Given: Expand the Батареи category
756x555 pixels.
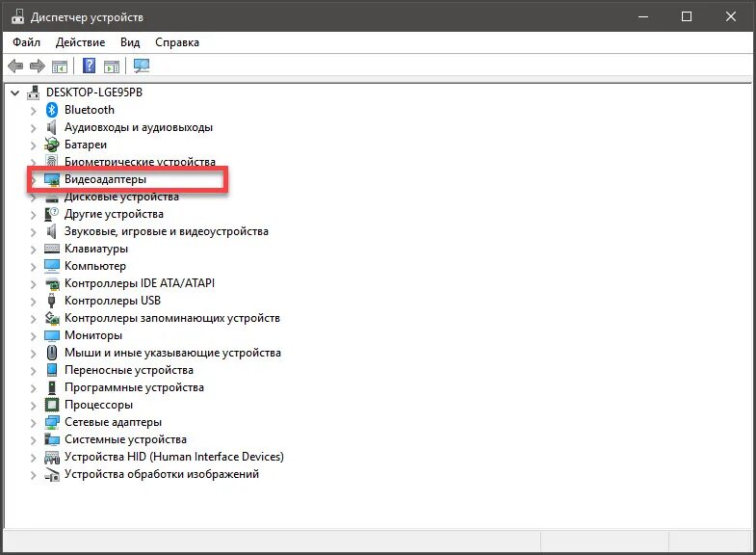Looking at the screenshot, I should point(33,145).
